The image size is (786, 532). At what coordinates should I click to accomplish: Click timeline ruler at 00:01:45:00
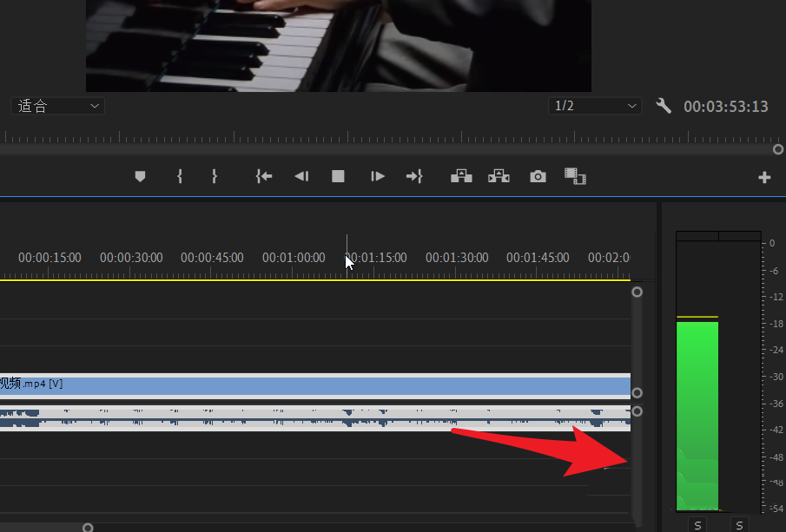[538, 258]
